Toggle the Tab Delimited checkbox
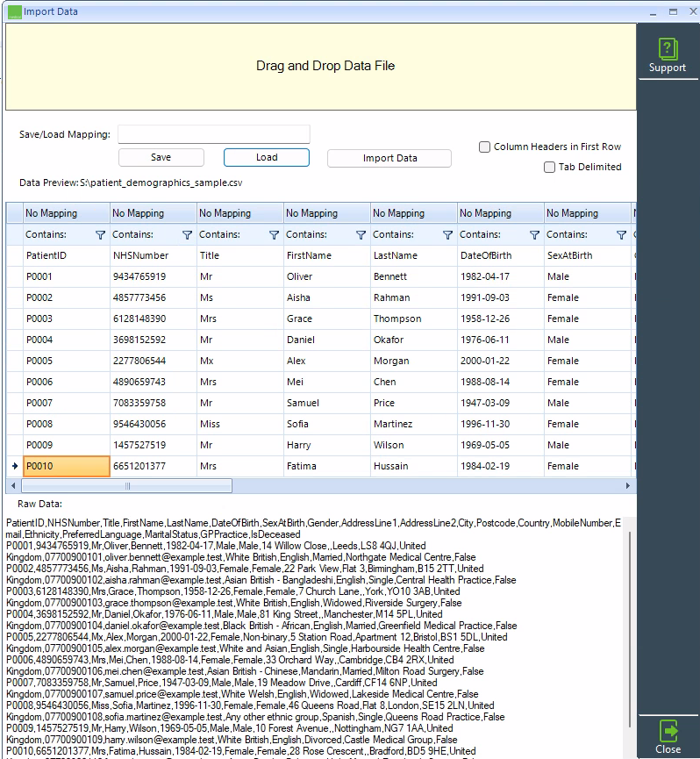This screenshot has height=759, width=700. pyautogui.click(x=549, y=167)
